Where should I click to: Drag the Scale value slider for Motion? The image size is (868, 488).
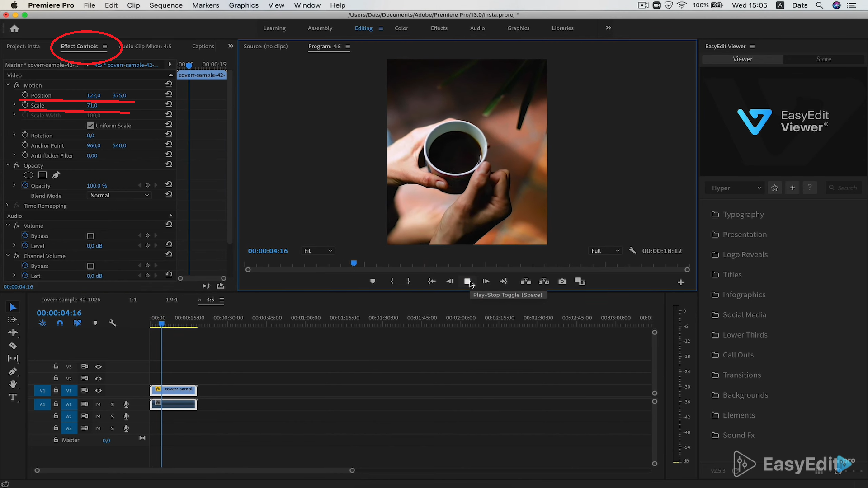pyautogui.click(x=92, y=105)
